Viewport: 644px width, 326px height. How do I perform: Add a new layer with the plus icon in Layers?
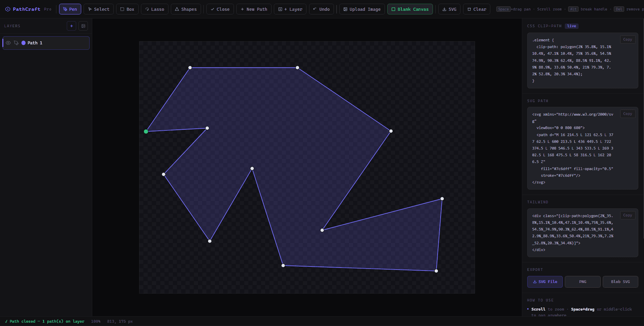(x=71, y=26)
